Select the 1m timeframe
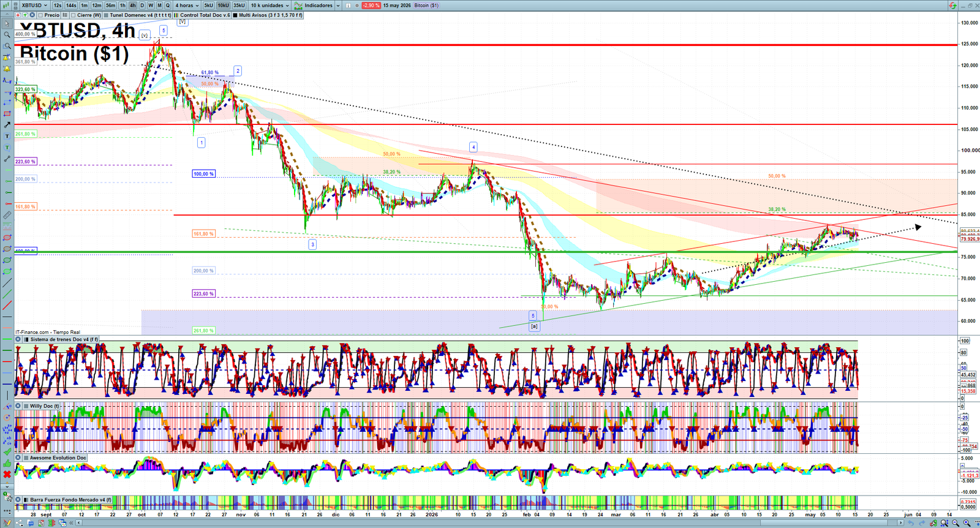This screenshot has height=528, width=980. (84, 6)
